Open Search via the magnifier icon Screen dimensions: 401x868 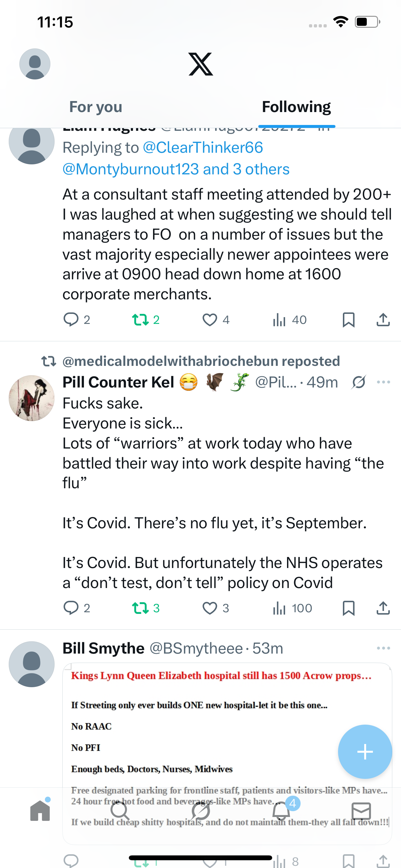click(120, 811)
